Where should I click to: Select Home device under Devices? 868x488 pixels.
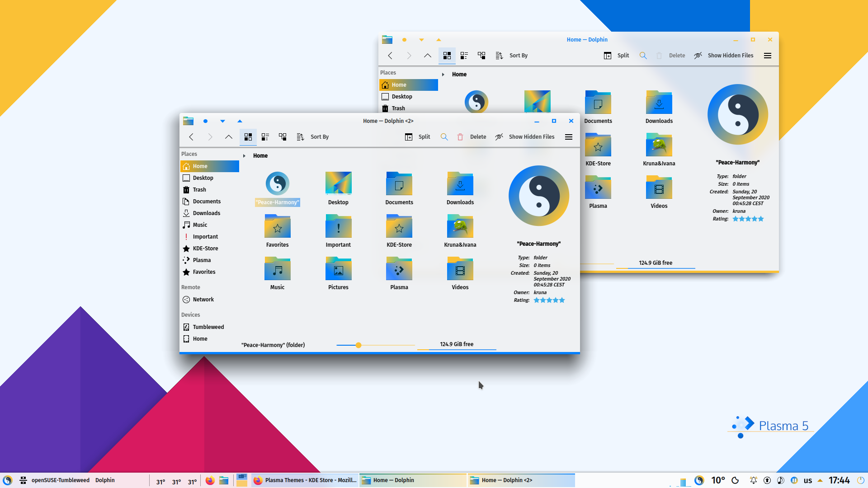point(210,339)
